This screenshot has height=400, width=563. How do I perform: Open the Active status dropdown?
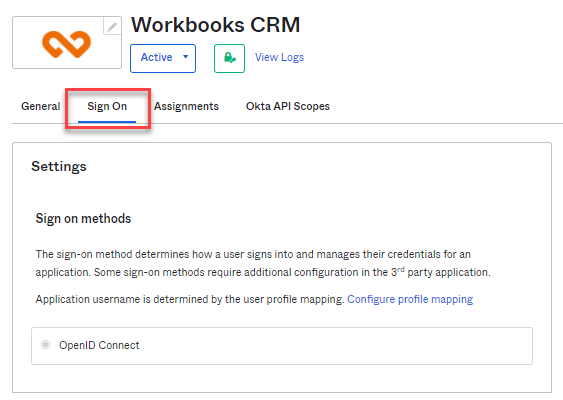163,58
